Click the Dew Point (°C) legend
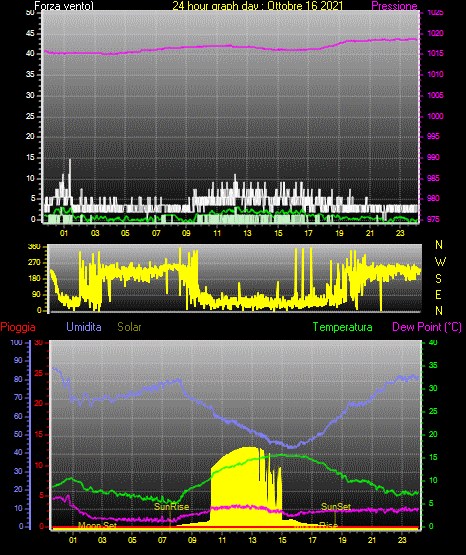The image size is (466, 555). click(427, 327)
